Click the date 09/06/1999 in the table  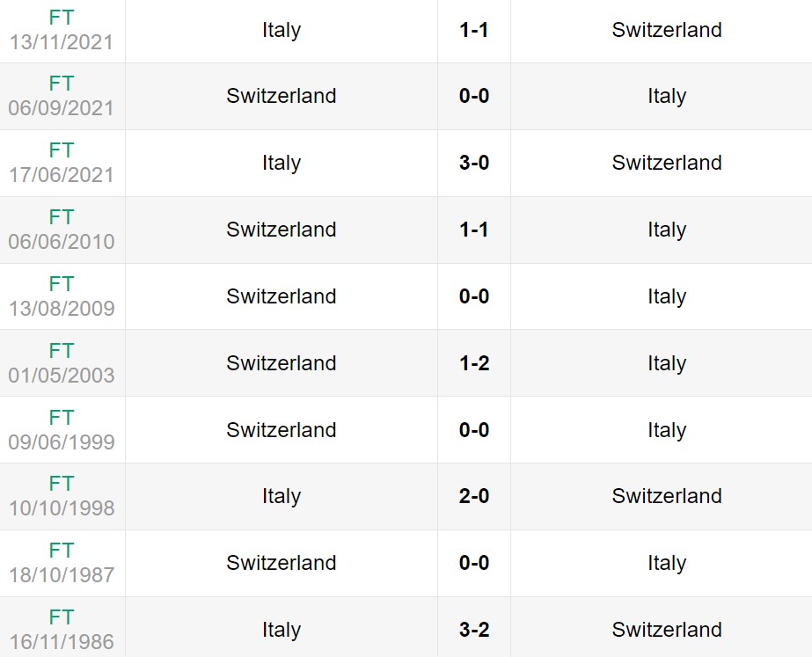point(62,442)
